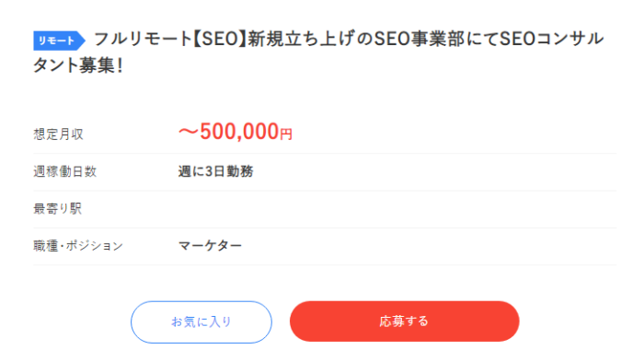Viewport: 644px width, 362px height.
Task: Click the 想定月収 label
Action: (x=58, y=134)
